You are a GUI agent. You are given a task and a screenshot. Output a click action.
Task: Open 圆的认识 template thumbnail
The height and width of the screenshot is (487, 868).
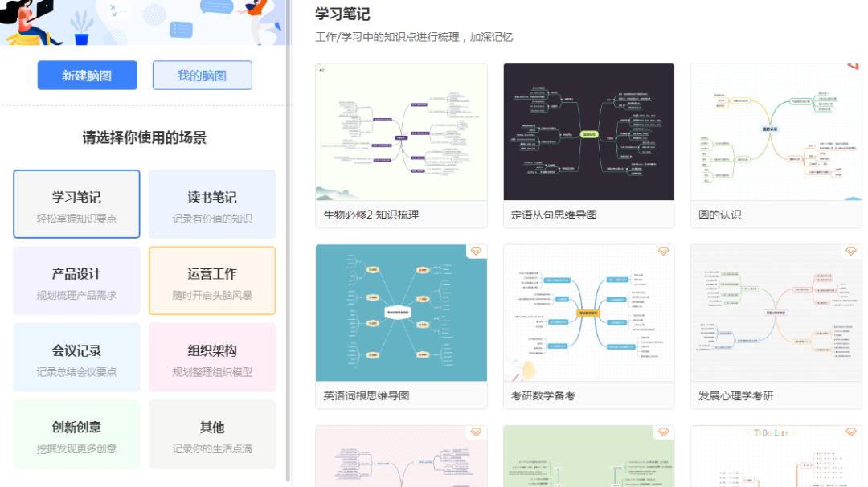(776, 132)
